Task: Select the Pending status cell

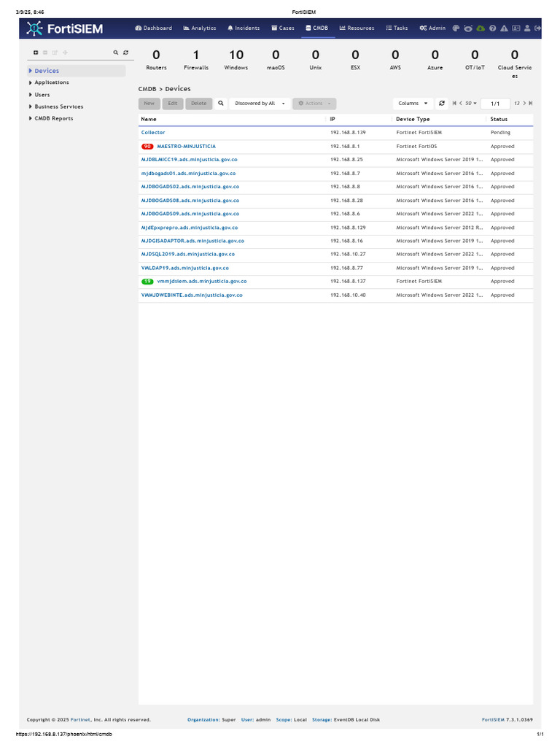Action: click(500, 133)
